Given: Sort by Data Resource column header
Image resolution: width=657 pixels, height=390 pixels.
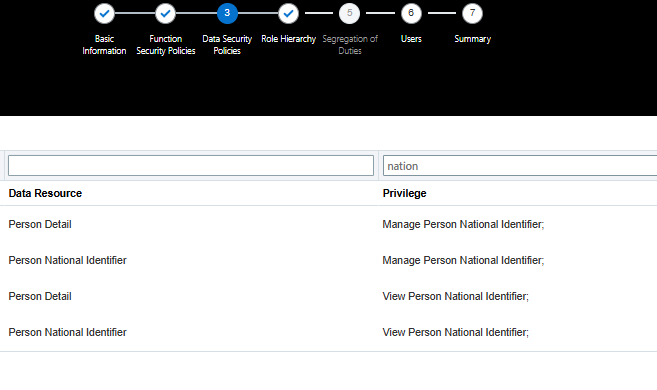Looking at the screenshot, I should coord(45,193).
